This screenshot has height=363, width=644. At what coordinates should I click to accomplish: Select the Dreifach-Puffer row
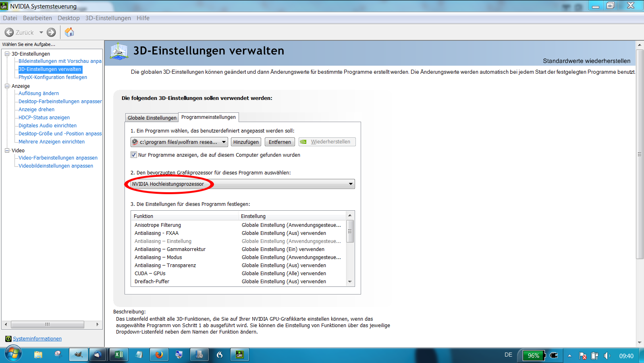pyautogui.click(x=239, y=282)
